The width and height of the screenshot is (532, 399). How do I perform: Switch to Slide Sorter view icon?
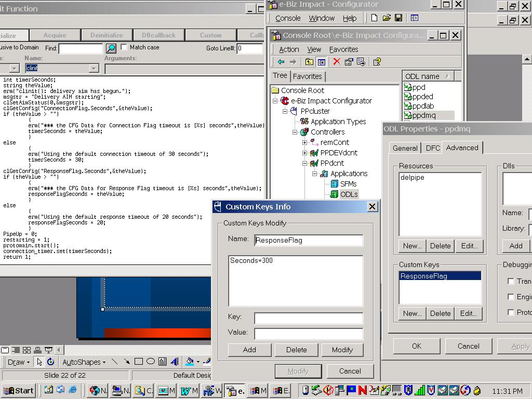(27, 350)
